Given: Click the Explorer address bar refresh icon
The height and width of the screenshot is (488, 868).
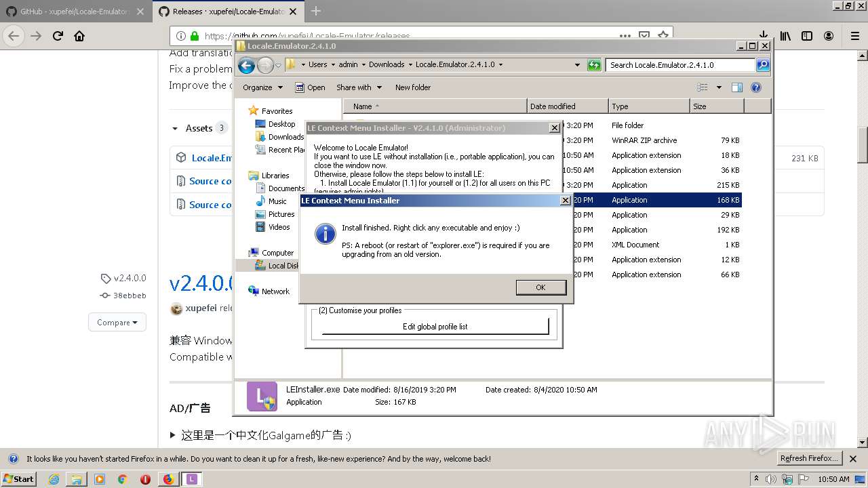Looking at the screenshot, I should (594, 65).
